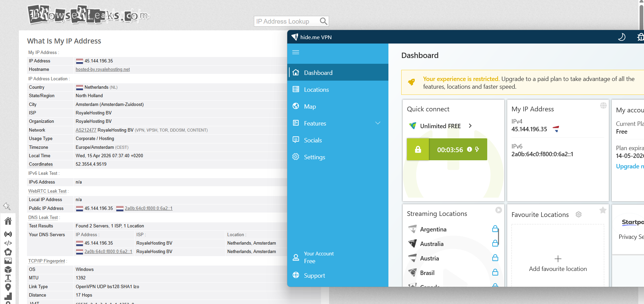Click the Startpage card in hide.me dashboard
Image resolution: width=644 pixels, height=304 pixels.
(628, 229)
